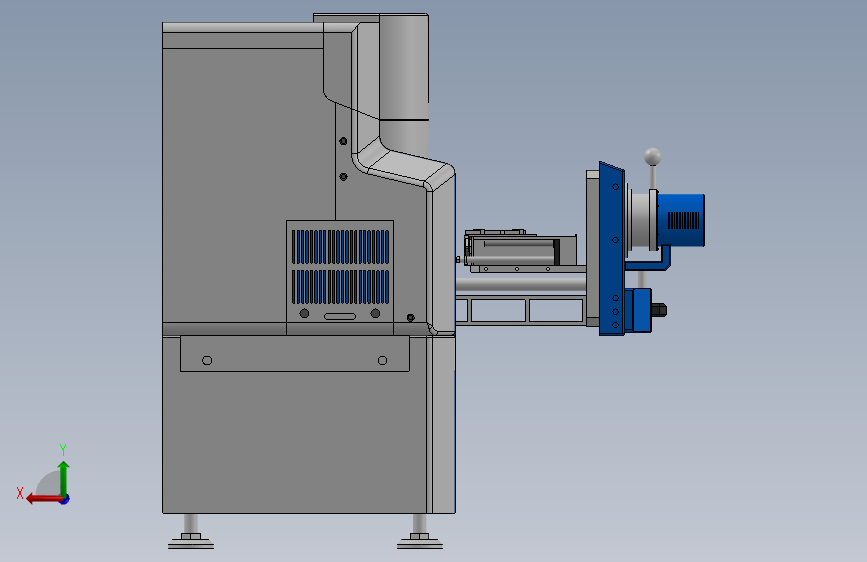The image size is (867, 562).
Task: Select the vertical exhaust duct at the top
Action: [x=404, y=83]
